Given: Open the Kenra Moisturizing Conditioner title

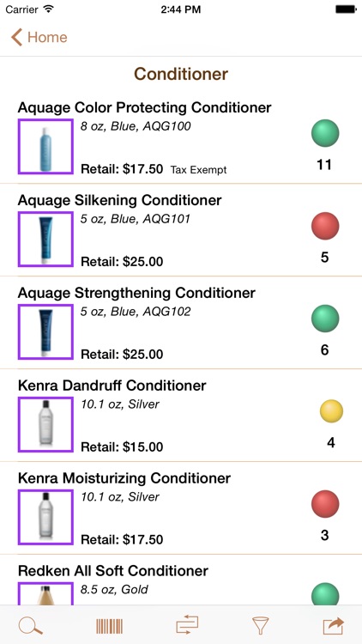Looking at the screenshot, I should click(x=124, y=478).
